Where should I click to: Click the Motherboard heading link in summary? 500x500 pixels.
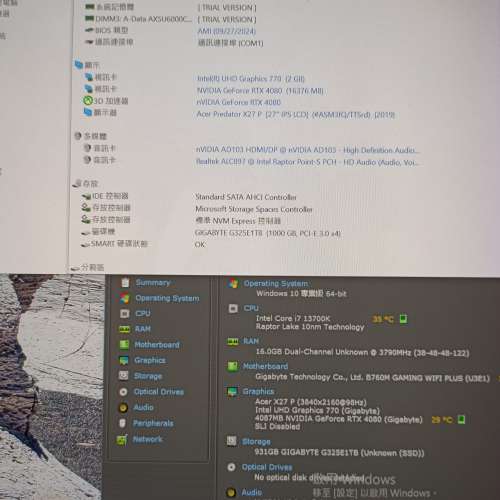click(x=265, y=366)
